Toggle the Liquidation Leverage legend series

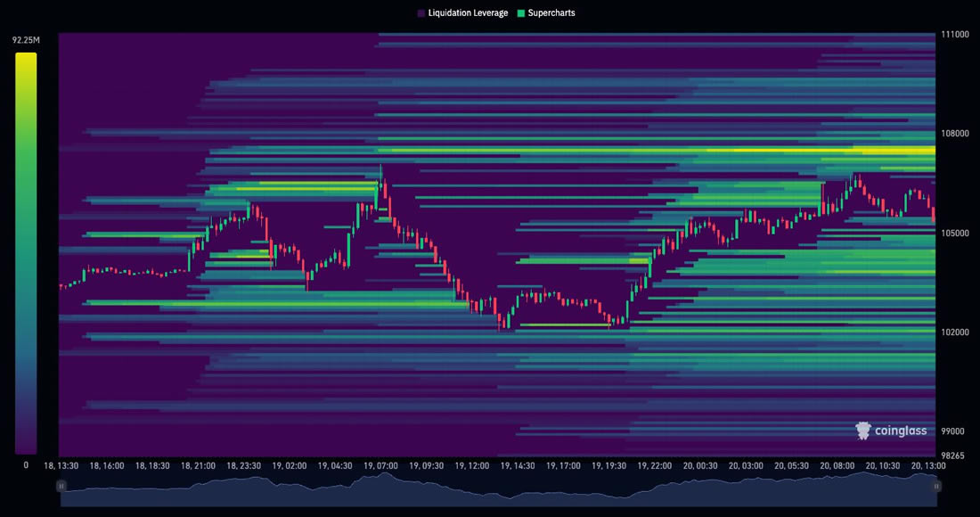coord(468,13)
